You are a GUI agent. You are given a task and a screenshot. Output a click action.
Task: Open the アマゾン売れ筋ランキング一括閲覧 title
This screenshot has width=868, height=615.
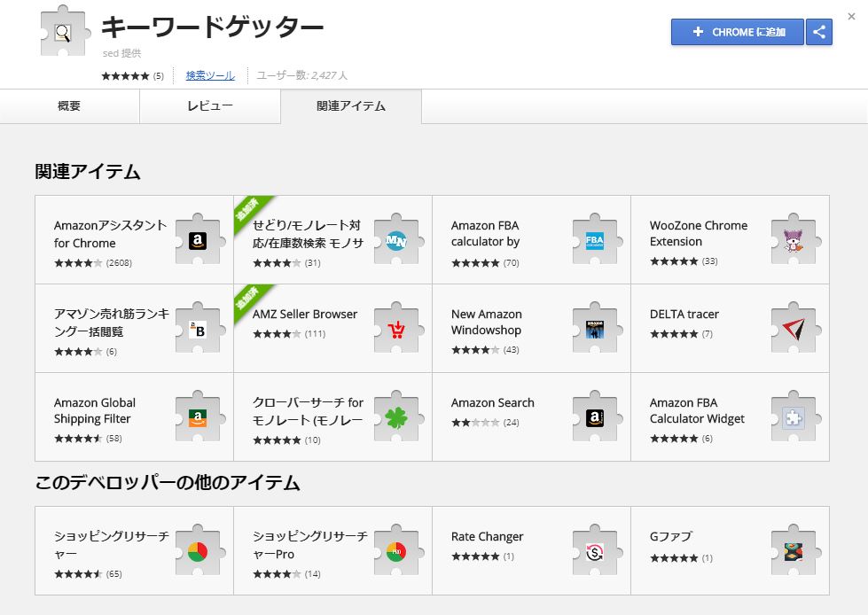point(111,323)
